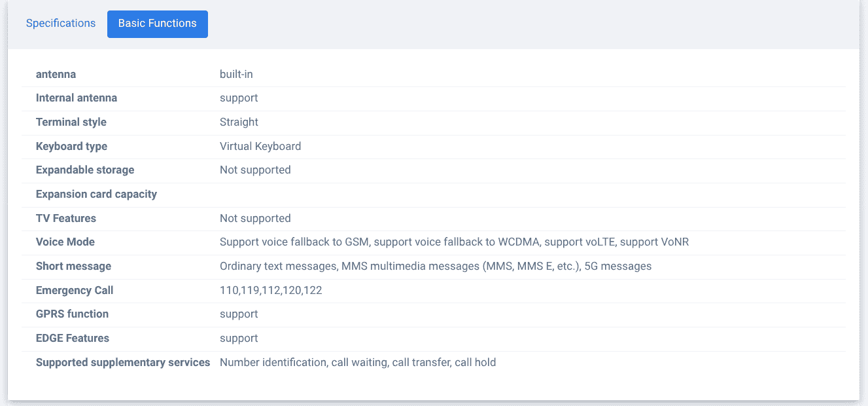Click the 'Terminal style' label

pyautogui.click(x=71, y=122)
